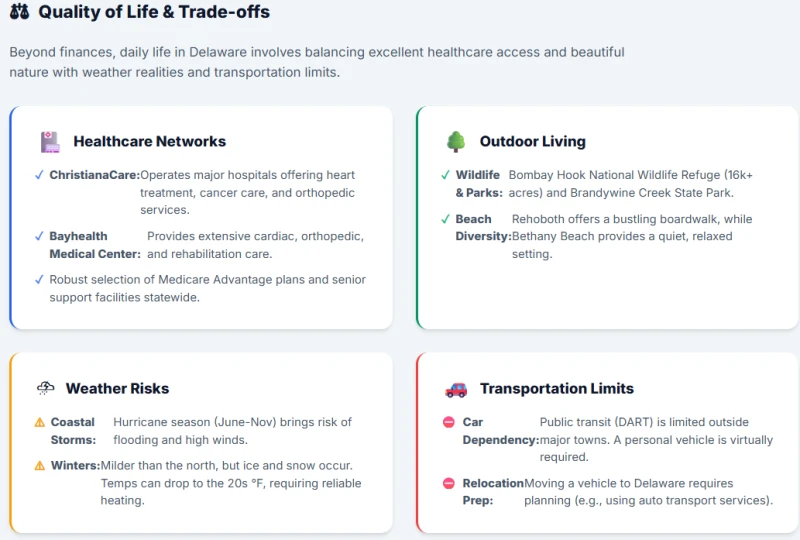Click the Outdoor Living card heading
800x540 pixels.
point(532,142)
